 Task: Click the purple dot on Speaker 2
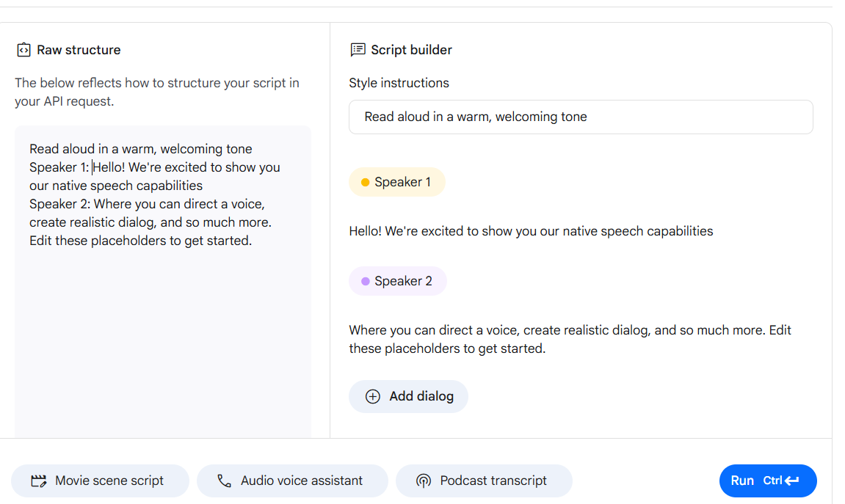click(x=365, y=282)
